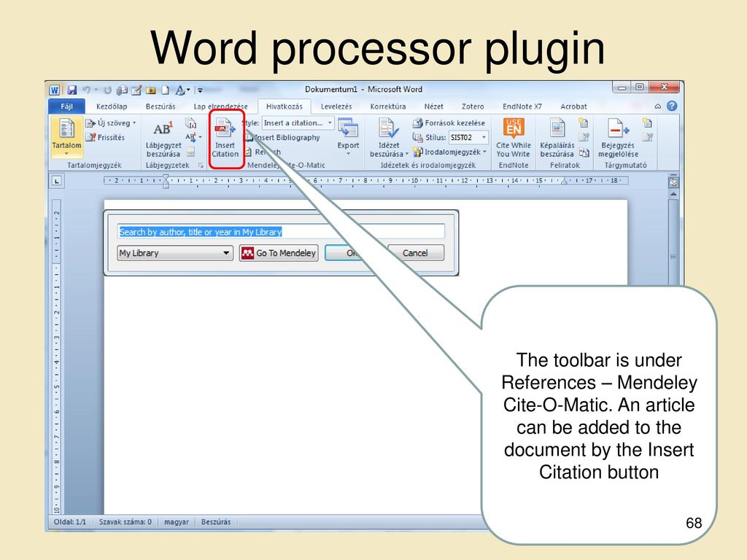Switch to the Zotero tab
The height and width of the screenshot is (560, 747).
click(x=473, y=106)
